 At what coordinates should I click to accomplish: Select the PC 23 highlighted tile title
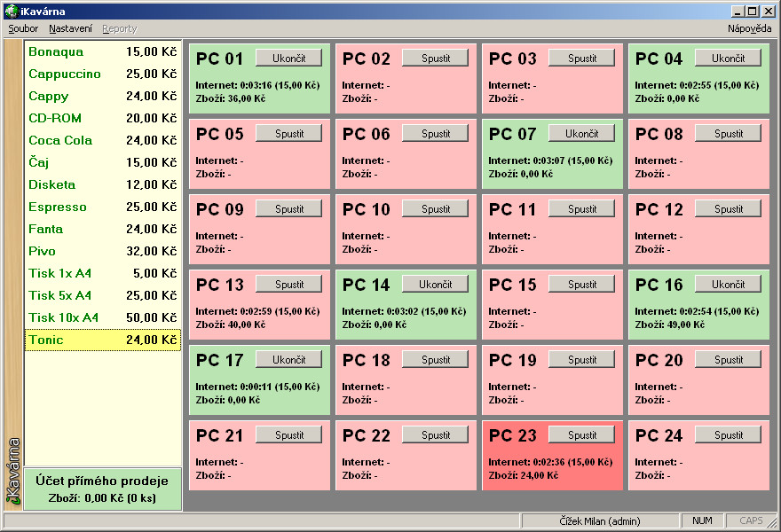point(513,435)
